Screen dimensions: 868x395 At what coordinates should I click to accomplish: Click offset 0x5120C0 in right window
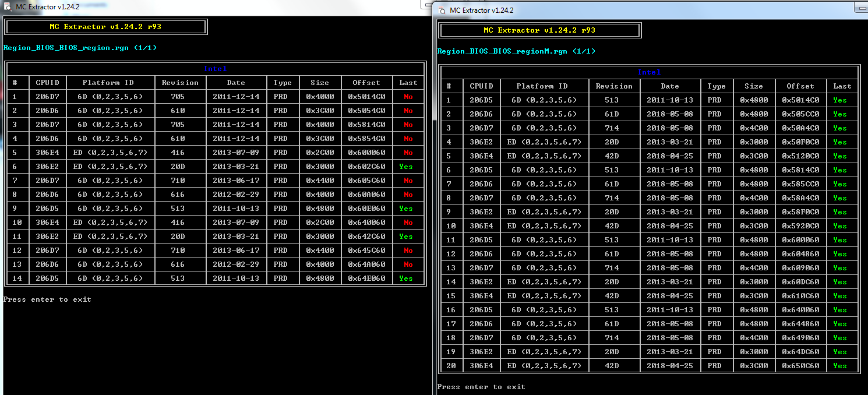[800, 156]
